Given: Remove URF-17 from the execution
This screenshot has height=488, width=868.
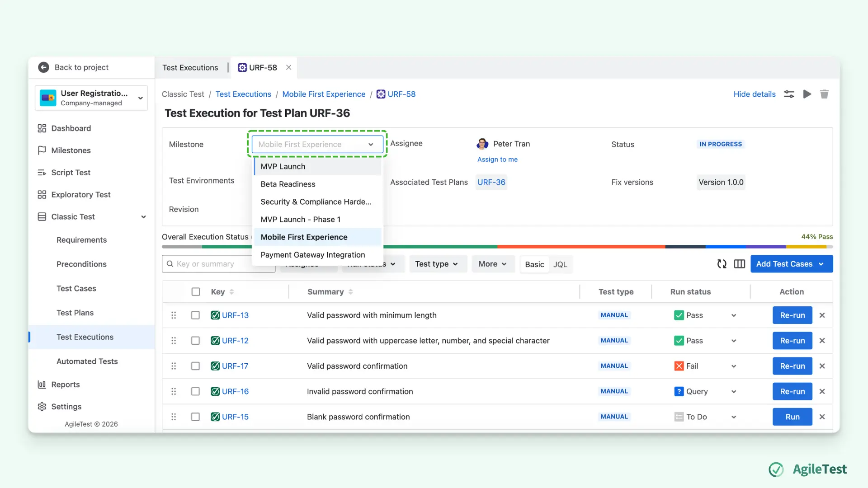Looking at the screenshot, I should (x=822, y=366).
